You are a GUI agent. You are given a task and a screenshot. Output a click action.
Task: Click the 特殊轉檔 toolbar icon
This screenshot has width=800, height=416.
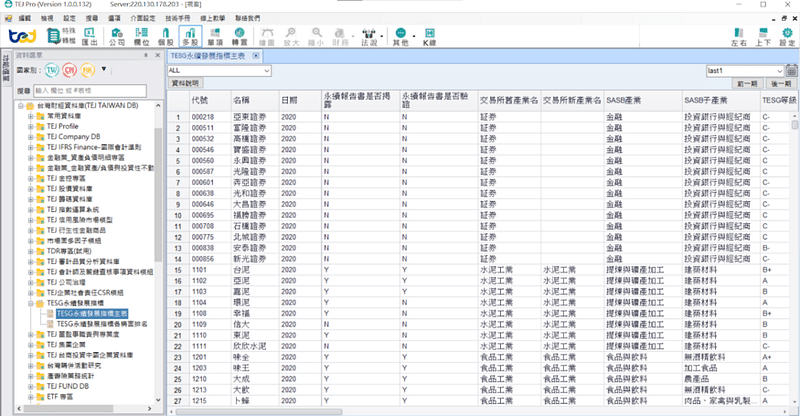click(x=63, y=38)
